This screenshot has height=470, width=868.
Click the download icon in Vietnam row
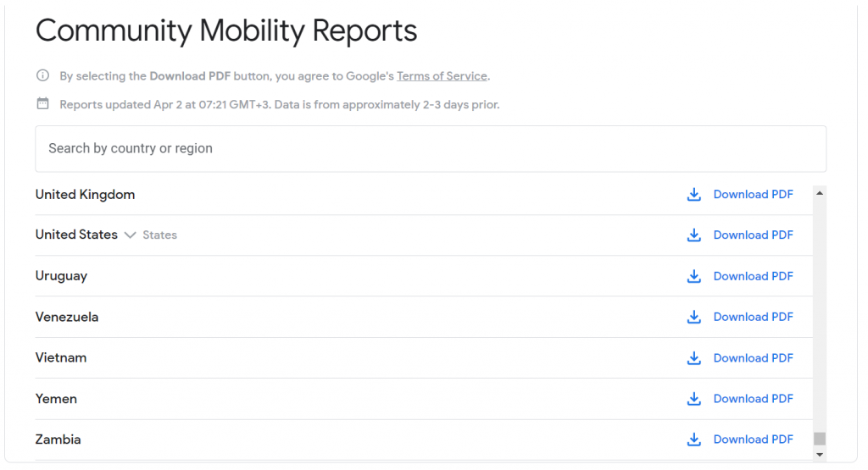693,358
